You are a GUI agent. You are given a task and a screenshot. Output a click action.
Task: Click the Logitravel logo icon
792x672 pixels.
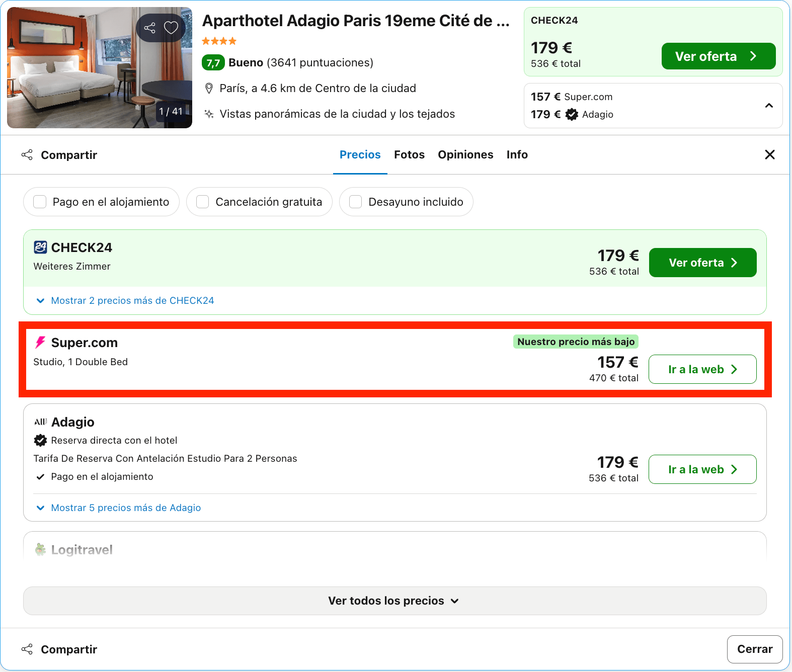click(40, 549)
